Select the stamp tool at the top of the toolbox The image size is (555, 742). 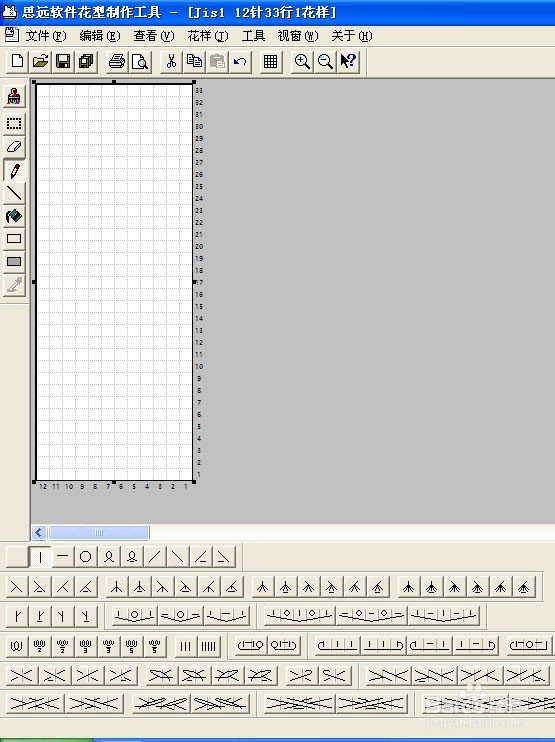point(14,97)
